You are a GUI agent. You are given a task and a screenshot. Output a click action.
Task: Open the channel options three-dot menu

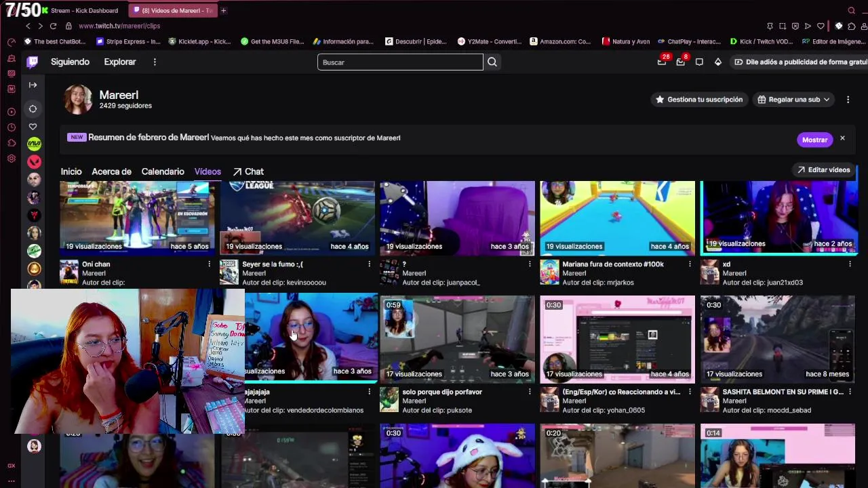(x=848, y=100)
